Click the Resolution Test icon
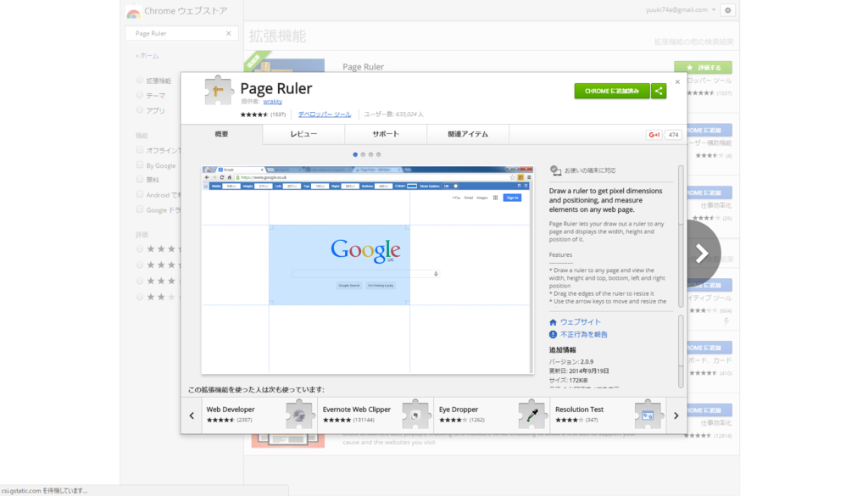The height and width of the screenshot is (496, 868). click(648, 414)
